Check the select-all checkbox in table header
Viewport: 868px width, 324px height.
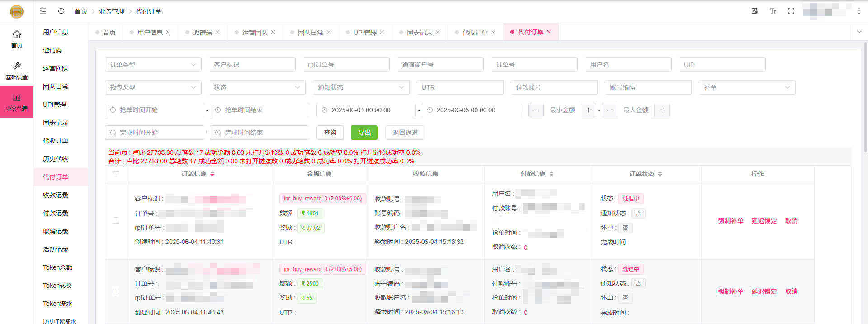(x=116, y=174)
